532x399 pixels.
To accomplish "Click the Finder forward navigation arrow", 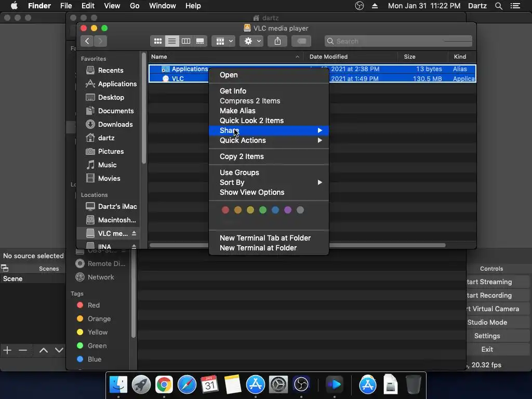I will click(100, 41).
